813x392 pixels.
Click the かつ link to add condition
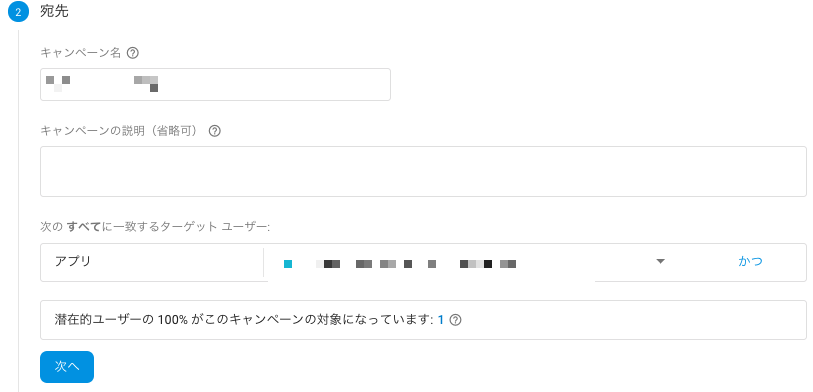click(x=750, y=261)
